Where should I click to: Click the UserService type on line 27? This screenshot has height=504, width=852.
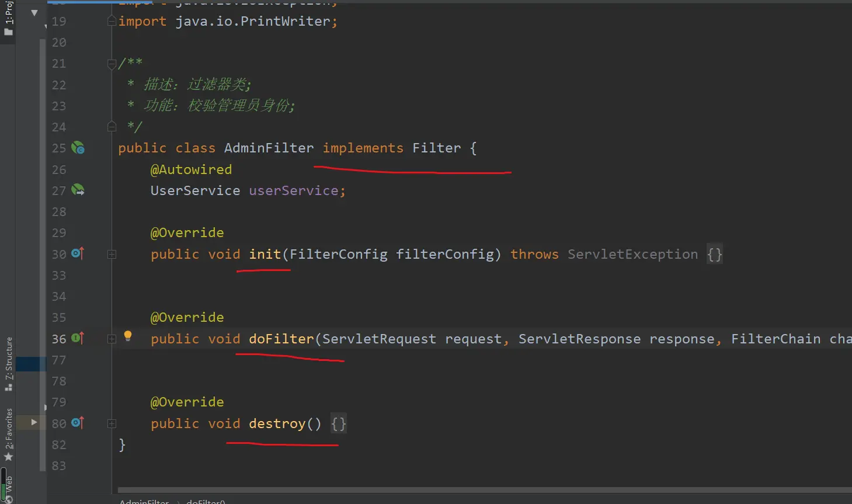click(x=195, y=190)
